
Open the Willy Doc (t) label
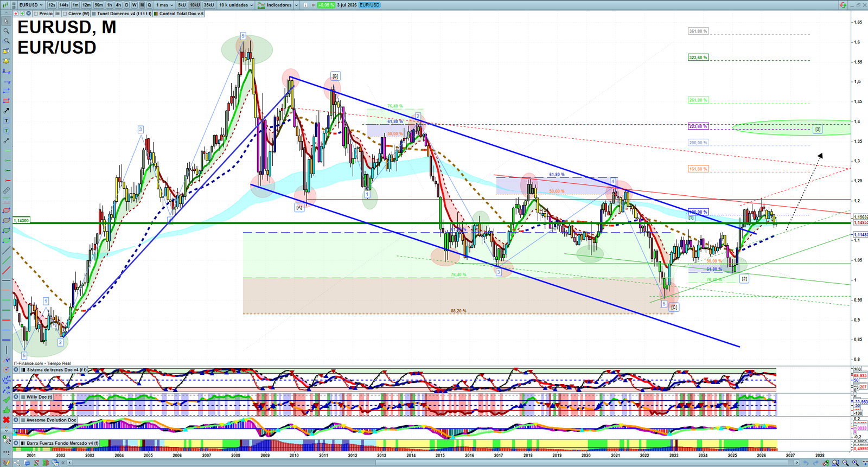click(x=40, y=397)
